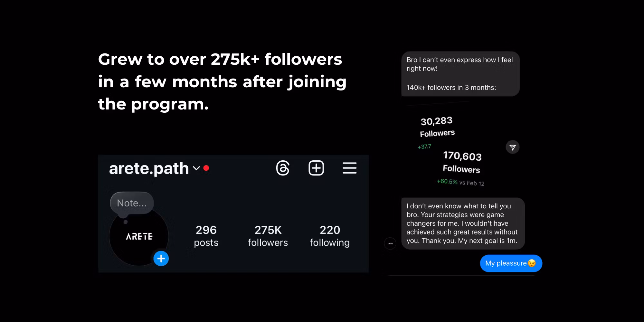The image size is (644, 322).
Task: Open the 220 following list
Action: point(330,236)
